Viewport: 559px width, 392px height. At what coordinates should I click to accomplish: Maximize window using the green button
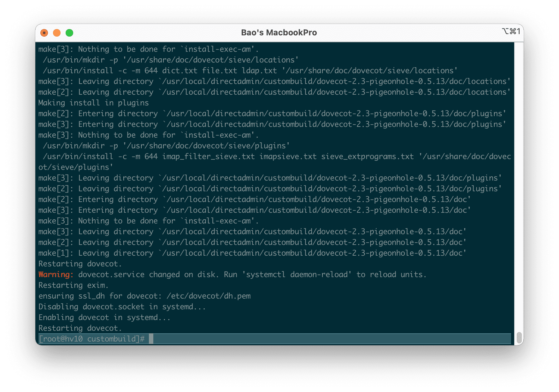[69, 33]
